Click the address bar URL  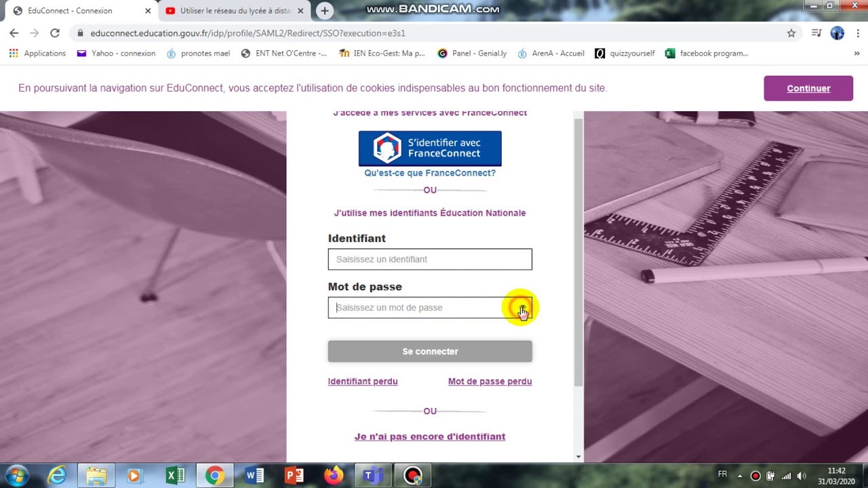click(248, 33)
